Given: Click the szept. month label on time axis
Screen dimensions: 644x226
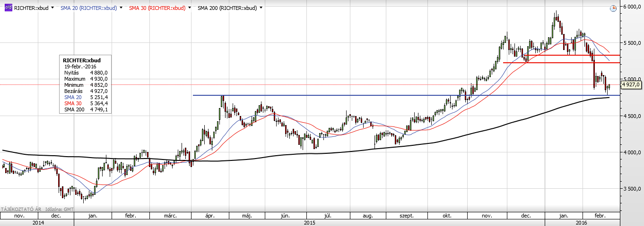Looking at the screenshot, I should [407, 216].
